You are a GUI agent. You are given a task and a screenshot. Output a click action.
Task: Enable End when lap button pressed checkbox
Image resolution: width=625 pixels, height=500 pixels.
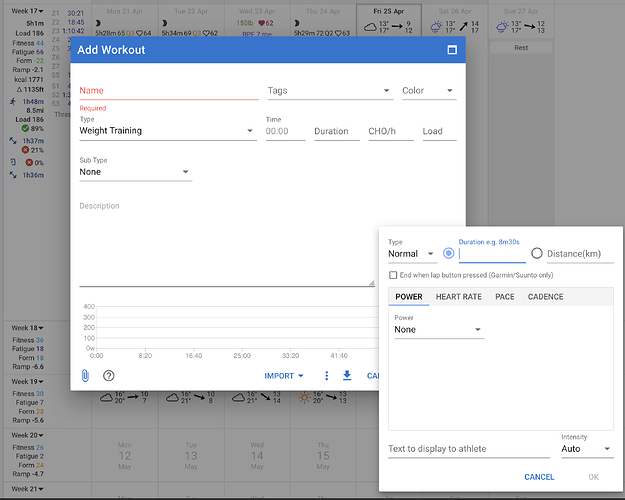pos(393,275)
